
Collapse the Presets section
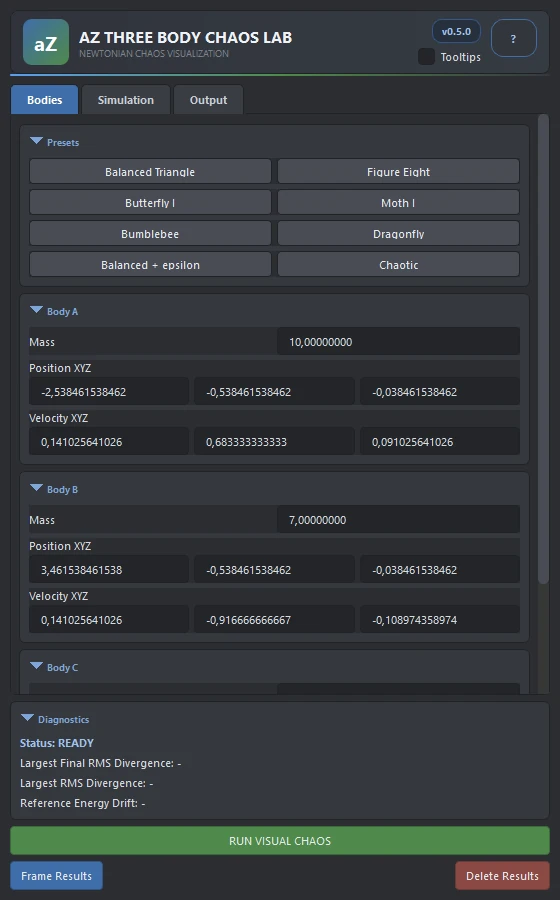tap(36, 141)
